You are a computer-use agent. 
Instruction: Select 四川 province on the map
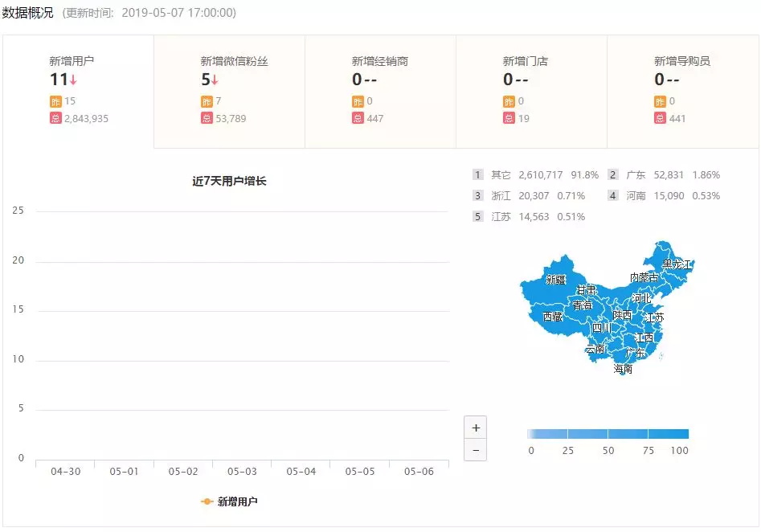602,328
